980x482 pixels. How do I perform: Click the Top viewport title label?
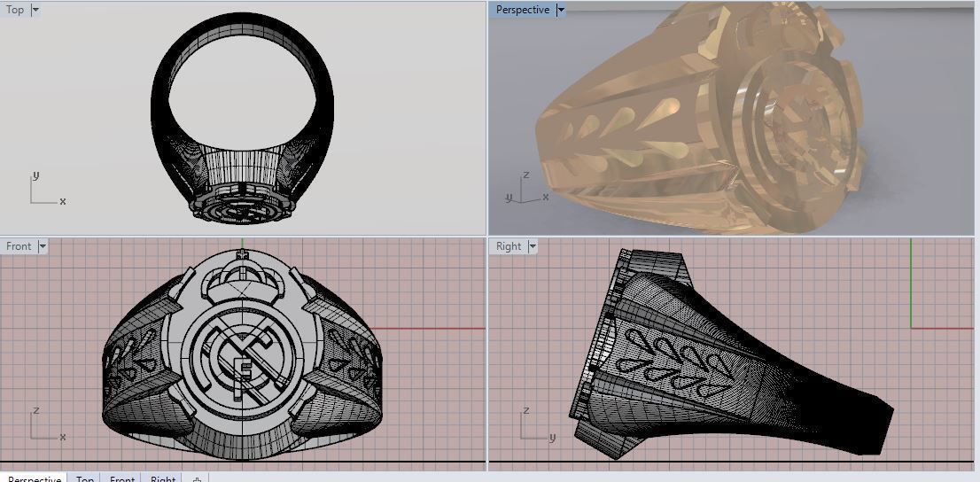15,10
